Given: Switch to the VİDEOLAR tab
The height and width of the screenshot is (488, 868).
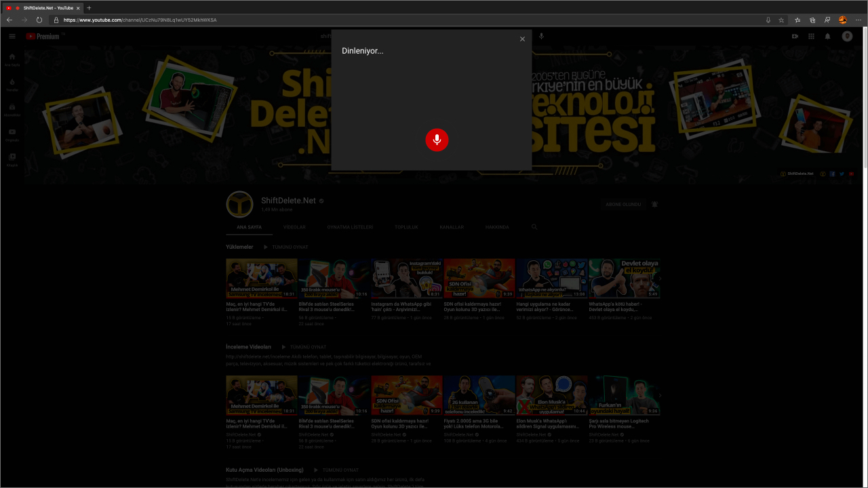Looking at the screenshot, I should click(x=294, y=227).
